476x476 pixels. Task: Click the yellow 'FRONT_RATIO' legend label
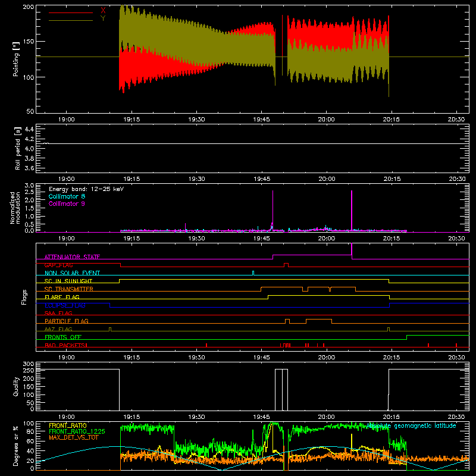pyautogui.click(x=68, y=425)
